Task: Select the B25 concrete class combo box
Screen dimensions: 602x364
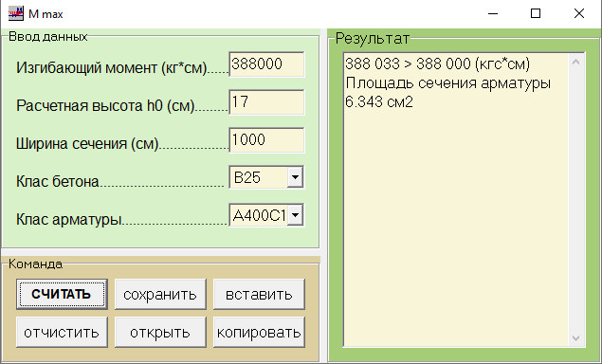Action: click(x=266, y=177)
